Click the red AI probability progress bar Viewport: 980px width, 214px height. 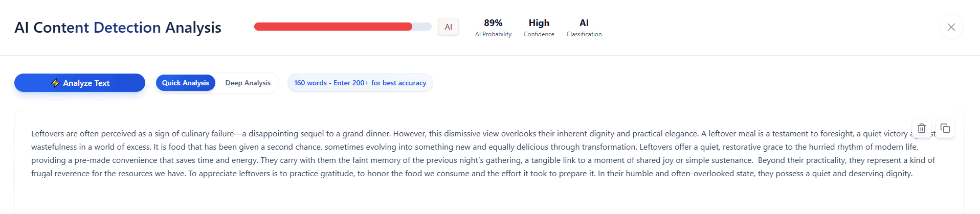(x=333, y=27)
